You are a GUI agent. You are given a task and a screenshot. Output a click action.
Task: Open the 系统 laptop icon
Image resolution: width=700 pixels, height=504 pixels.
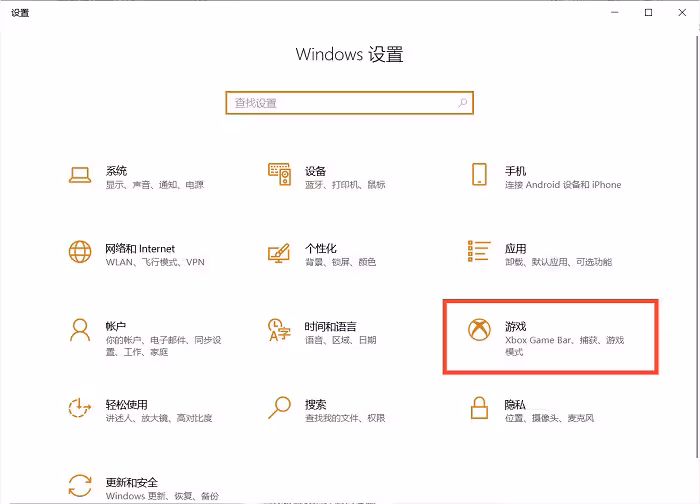click(x=80, y=175)
